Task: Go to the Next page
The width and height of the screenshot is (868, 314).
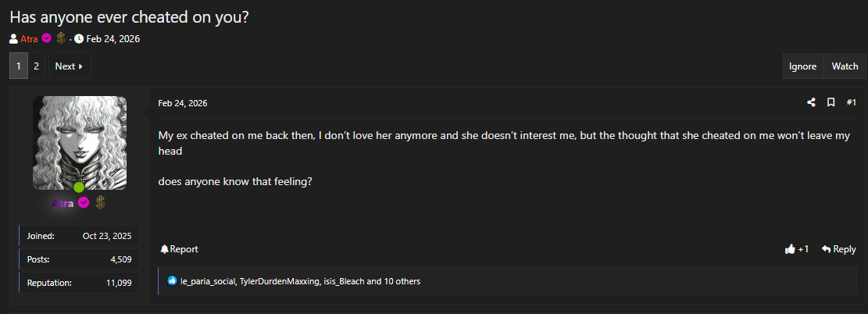Action: pyautogui.click(x=69, y=66)
